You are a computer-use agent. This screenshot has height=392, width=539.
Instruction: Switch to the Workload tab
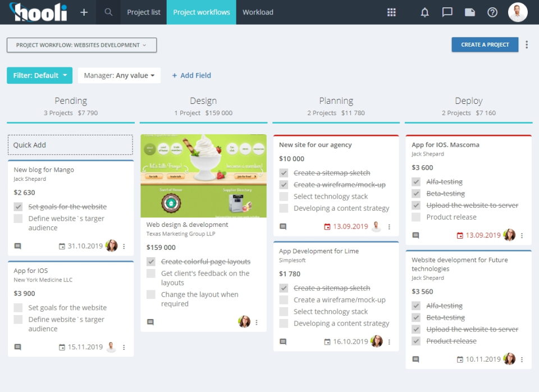click(x=258, y=12)
